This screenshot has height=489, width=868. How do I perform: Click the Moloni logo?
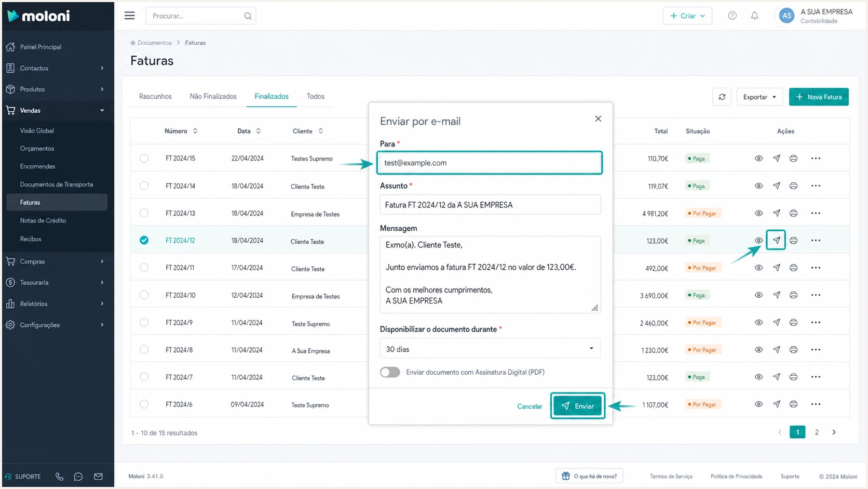39,16
